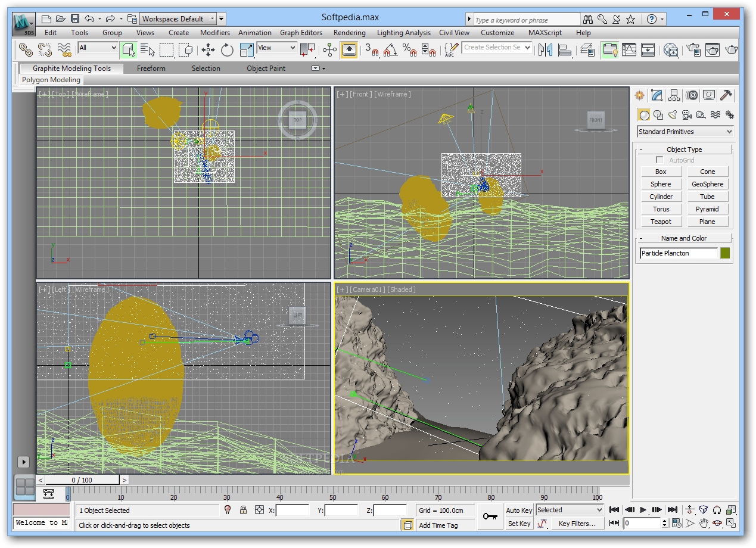Open the Utilities hammer panel
Image resolution: width=756 pixels, height=548 pixels.
726,95
